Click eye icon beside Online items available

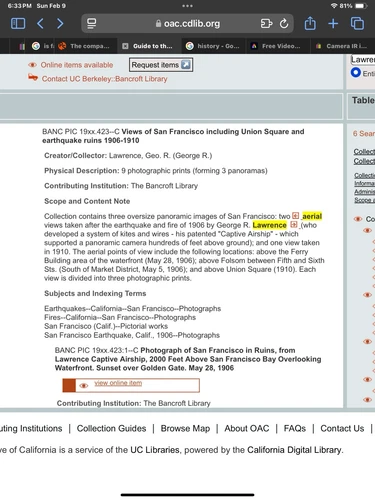coord(32,65)
